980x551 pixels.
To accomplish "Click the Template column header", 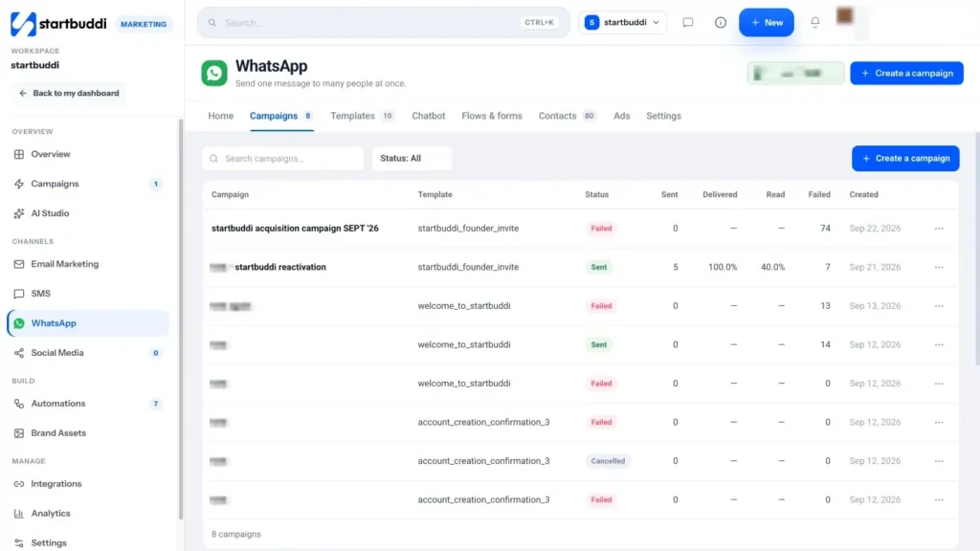I will pos(435,195).
